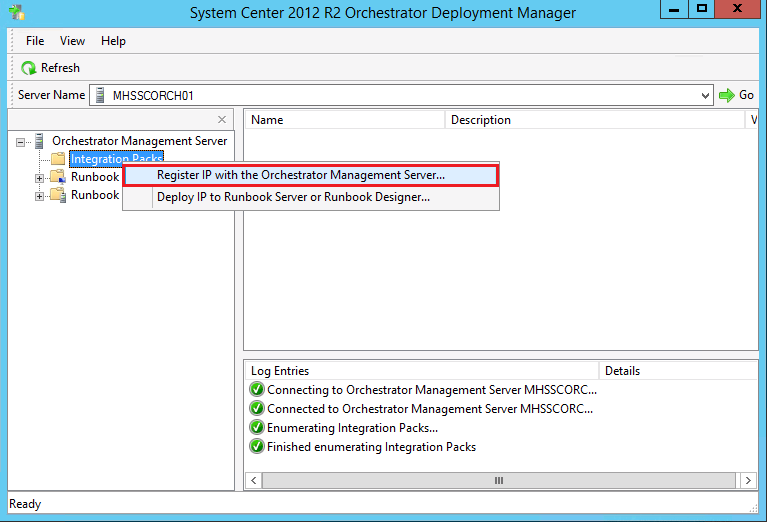Select log entry Connecting to Orchestrator Management Server

tap(432, 389)
